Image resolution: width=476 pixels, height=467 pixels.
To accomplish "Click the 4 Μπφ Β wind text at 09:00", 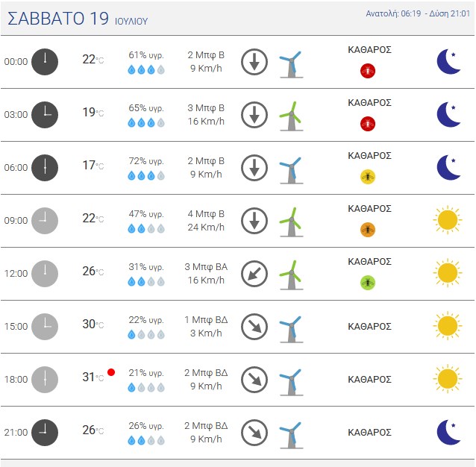I will tap(206, 214).
